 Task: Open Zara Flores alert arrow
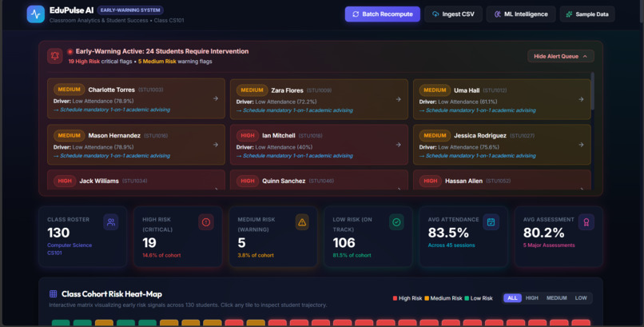pos(399,99)
